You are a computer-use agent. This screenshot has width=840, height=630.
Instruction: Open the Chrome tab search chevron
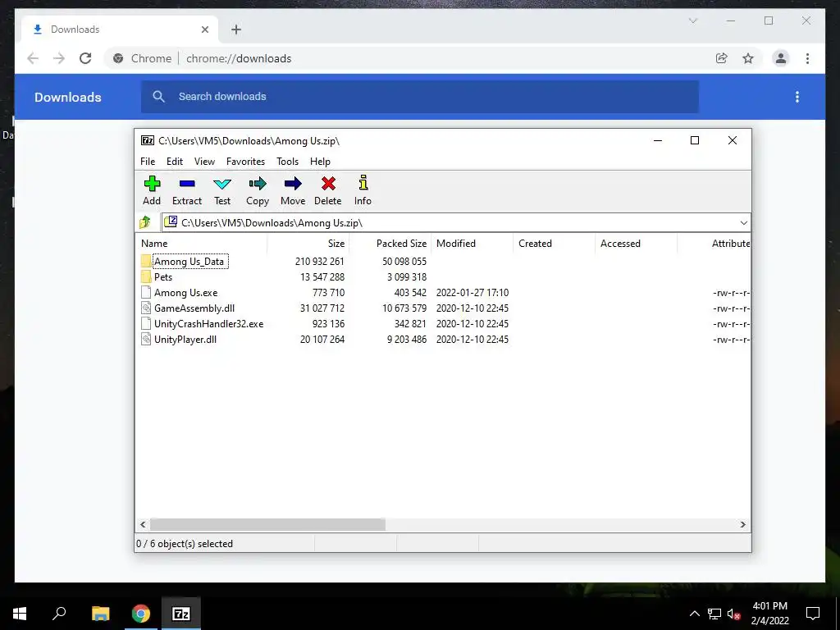coord(692,21)
